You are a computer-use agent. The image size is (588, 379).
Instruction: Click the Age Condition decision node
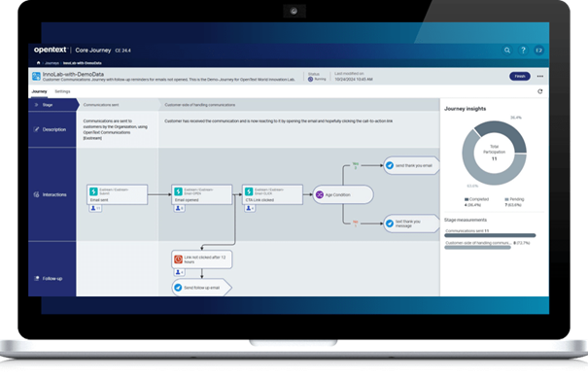tap(343, 194)
